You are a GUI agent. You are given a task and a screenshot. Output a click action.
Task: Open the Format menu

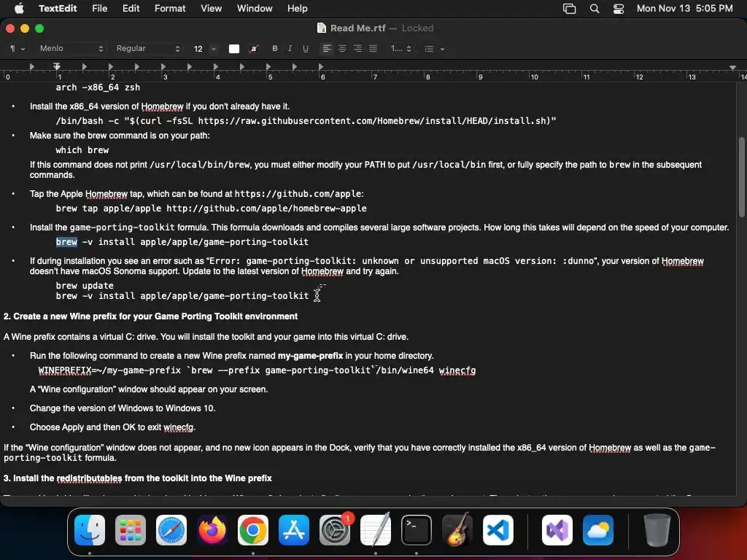[x=170, y=8]
